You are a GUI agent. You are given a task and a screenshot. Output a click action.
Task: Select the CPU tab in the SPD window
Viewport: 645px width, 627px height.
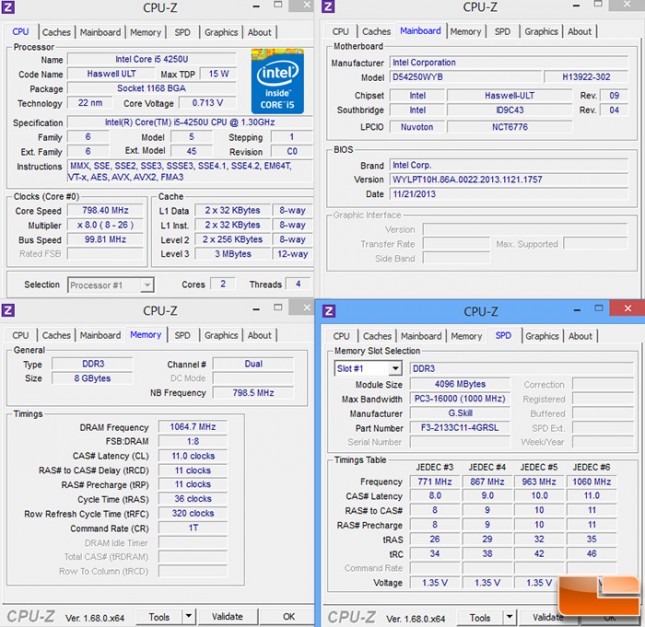(x=341, y=336)
